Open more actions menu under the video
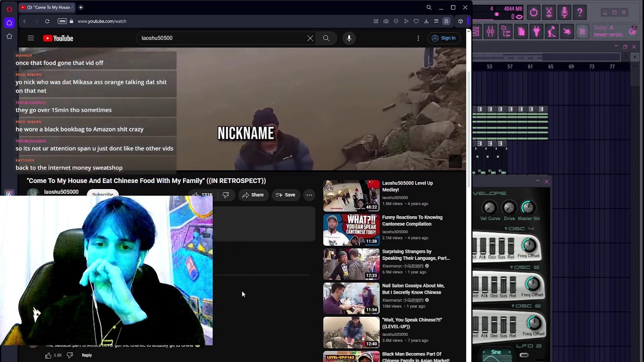644x362 pixels. coord(309,195)
